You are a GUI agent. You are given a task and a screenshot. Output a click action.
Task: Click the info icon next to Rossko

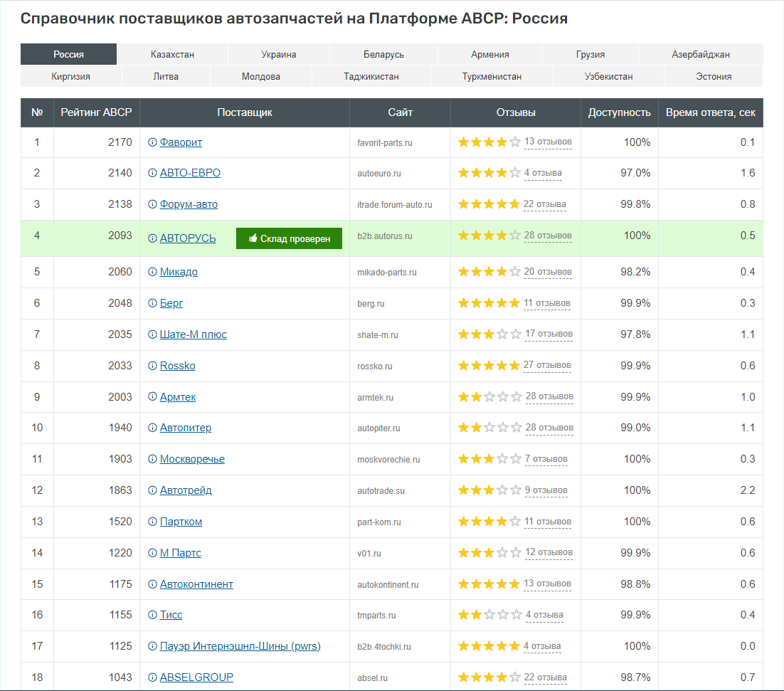click(x=152, y=366)
